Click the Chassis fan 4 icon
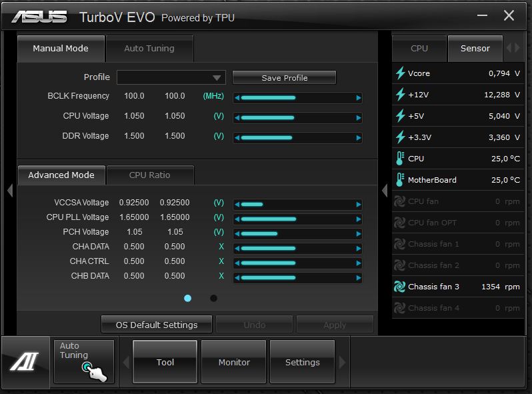 (400, 308)
